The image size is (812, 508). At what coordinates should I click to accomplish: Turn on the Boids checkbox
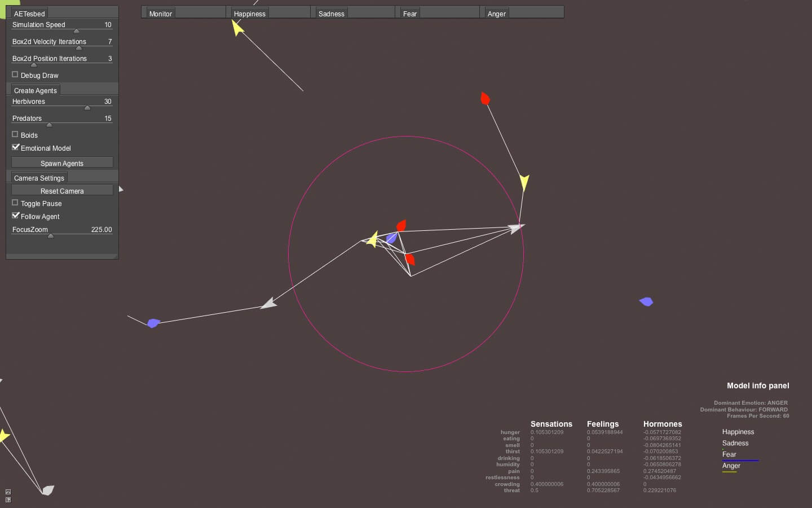click(x=15, y=134)
